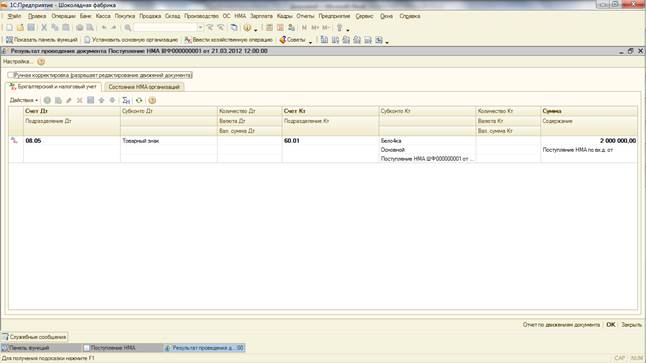The height and width of the screenshot is (363, 646).
Task: Click the yellow Help icon in main toolbar
Action: (x=247, y=28)
